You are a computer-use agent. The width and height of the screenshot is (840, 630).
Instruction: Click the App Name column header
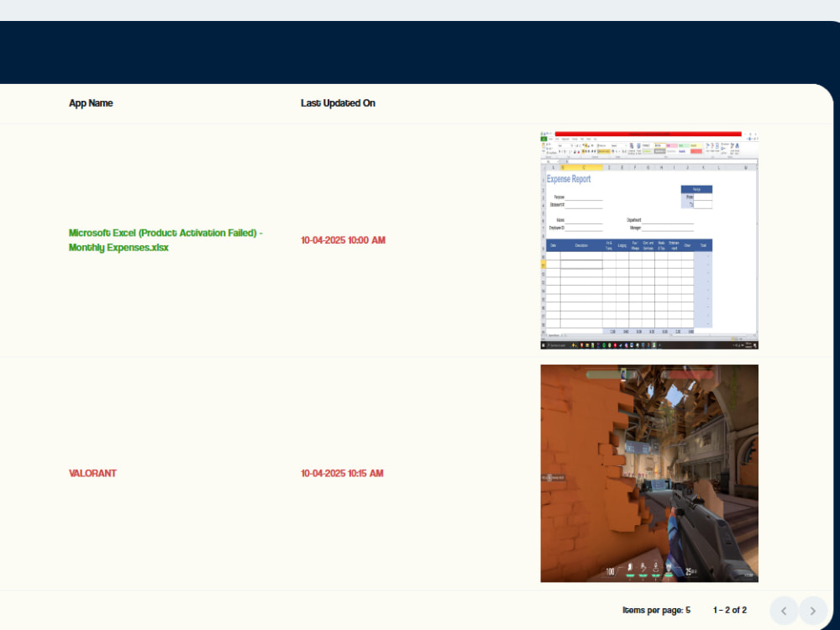(x=91, y=102)
